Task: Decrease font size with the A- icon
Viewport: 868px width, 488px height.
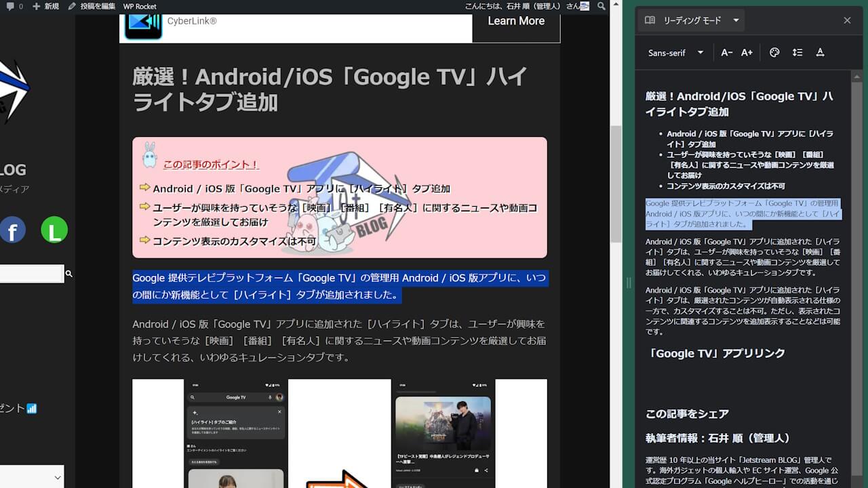Action: pos(726,52)
